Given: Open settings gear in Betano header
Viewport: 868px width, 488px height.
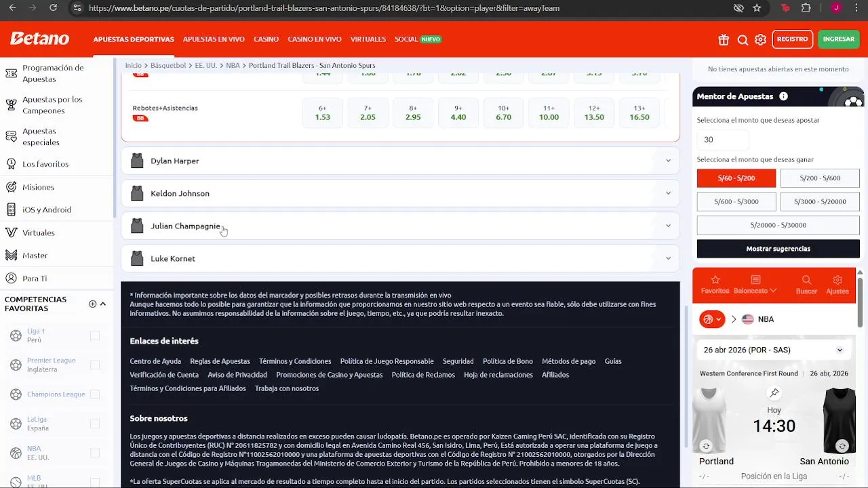Looking at the screenshot, I should click(760, 39).
